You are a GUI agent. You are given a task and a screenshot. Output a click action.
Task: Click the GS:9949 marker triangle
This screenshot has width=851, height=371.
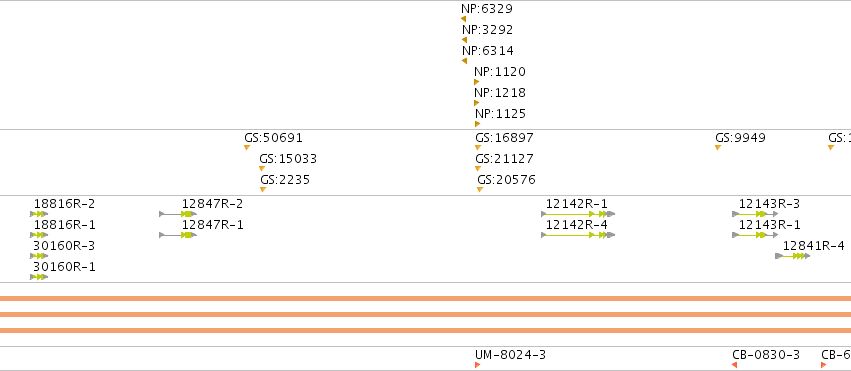pos(718,148)
